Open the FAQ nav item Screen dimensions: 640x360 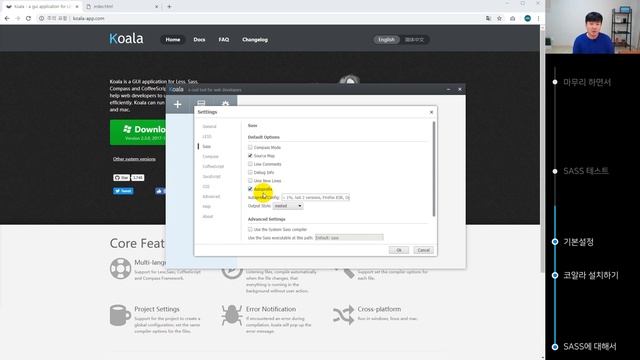click(224, 40)
